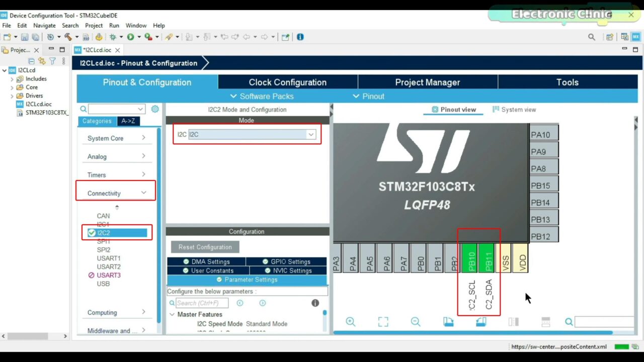Select the A->Z sorting tab
Image resolution: width=644 pixels, height=362 pixels.
128,121
